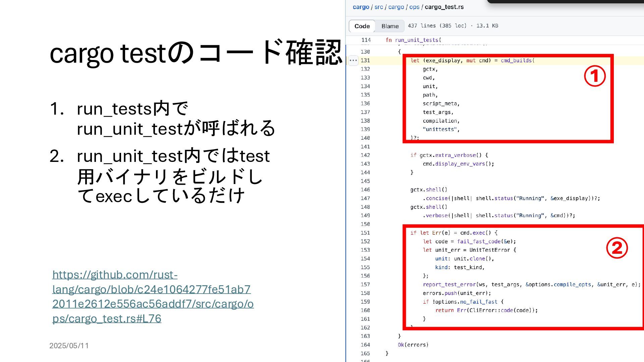Open the ops breadcrumb folder
644x362 pixels.
(414, 7)
